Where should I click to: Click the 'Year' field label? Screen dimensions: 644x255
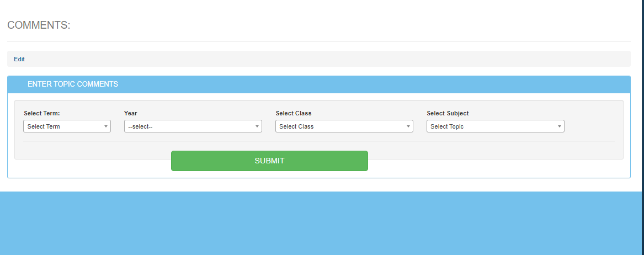click(x=131, y=113)
